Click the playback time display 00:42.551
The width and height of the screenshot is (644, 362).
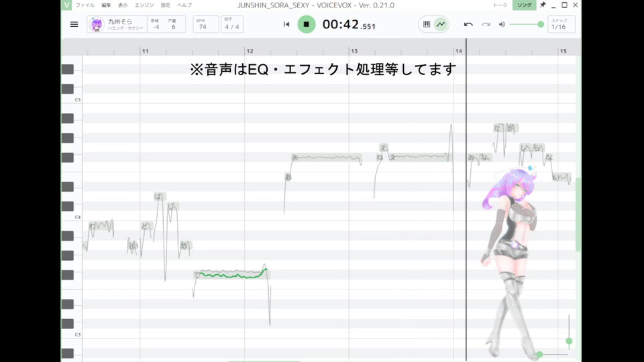[x=349, y=25]
